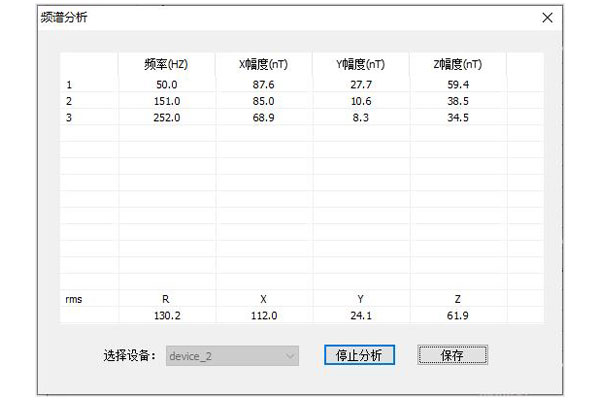600x400 pixels.
Task: Click the 停止分析 button
Action: tap(359, 355)
